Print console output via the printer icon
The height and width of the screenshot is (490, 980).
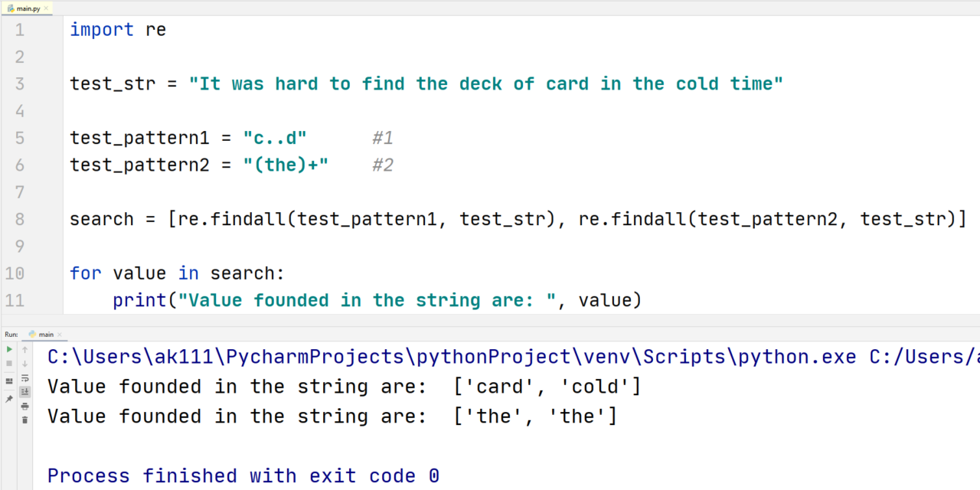pos(24,407)
